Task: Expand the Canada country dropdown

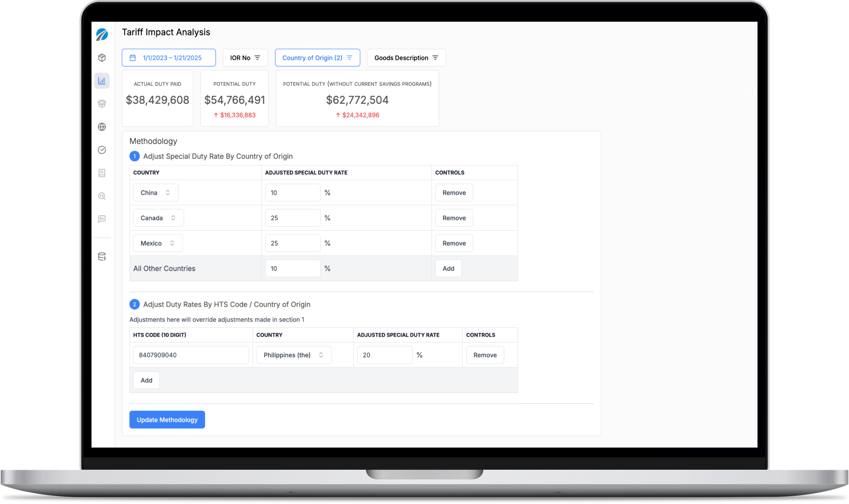Action: point(159,218)
